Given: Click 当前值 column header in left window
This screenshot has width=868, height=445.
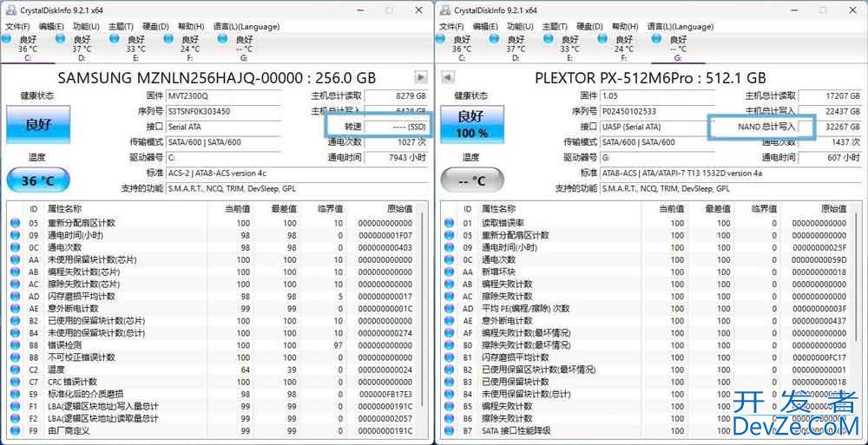Looking at the screenshot, I should pyautogui.click(x=238, y=209).
